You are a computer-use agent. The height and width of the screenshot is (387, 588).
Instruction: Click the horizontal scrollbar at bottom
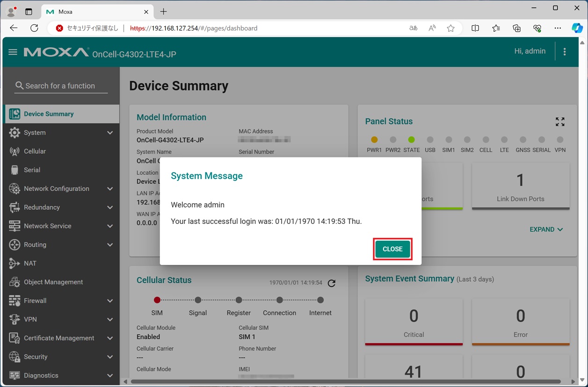[345, 382]
